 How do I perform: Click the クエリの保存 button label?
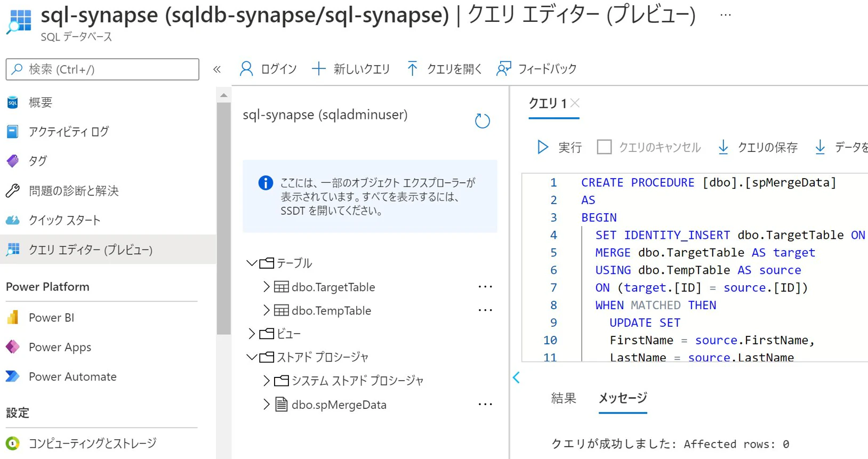(x=767, y=147)
